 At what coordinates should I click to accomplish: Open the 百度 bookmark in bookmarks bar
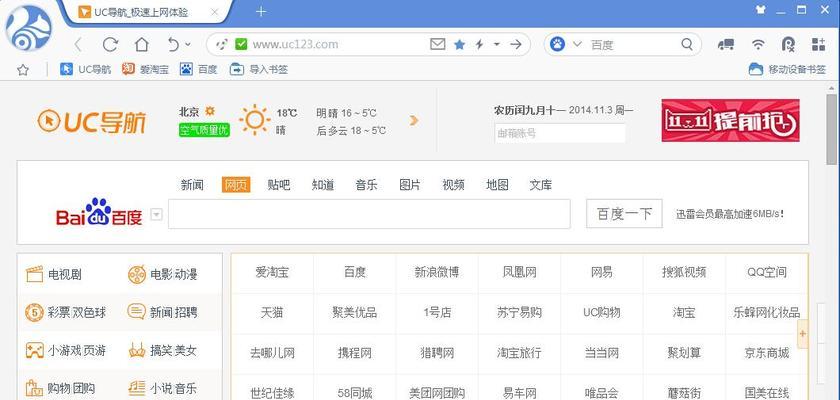pos(199,69)
